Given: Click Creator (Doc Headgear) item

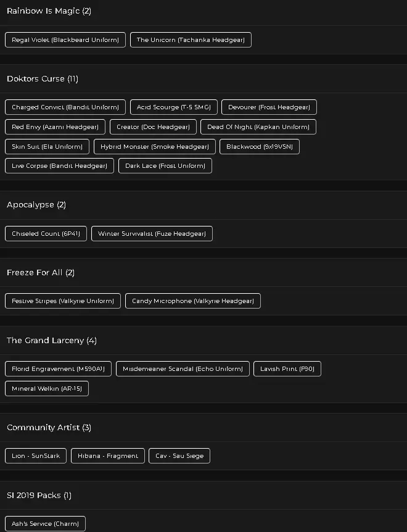Looking at the screenshot, I should coord(153,127).
